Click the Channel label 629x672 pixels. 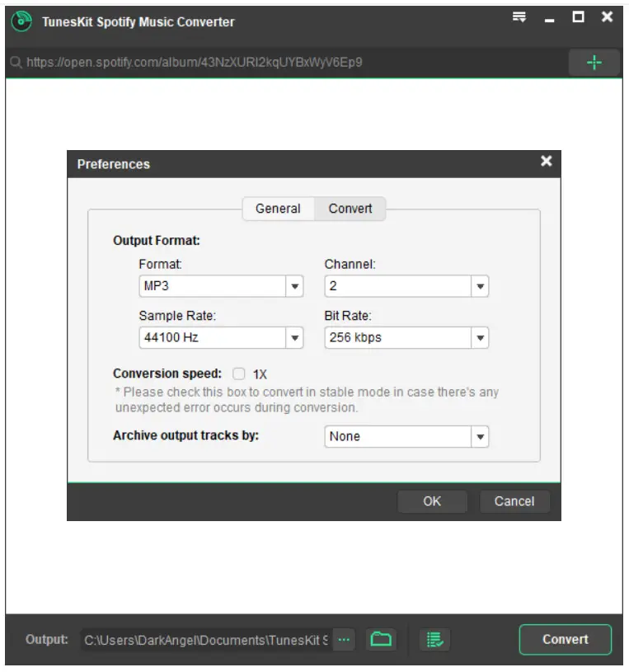(350, 264)
